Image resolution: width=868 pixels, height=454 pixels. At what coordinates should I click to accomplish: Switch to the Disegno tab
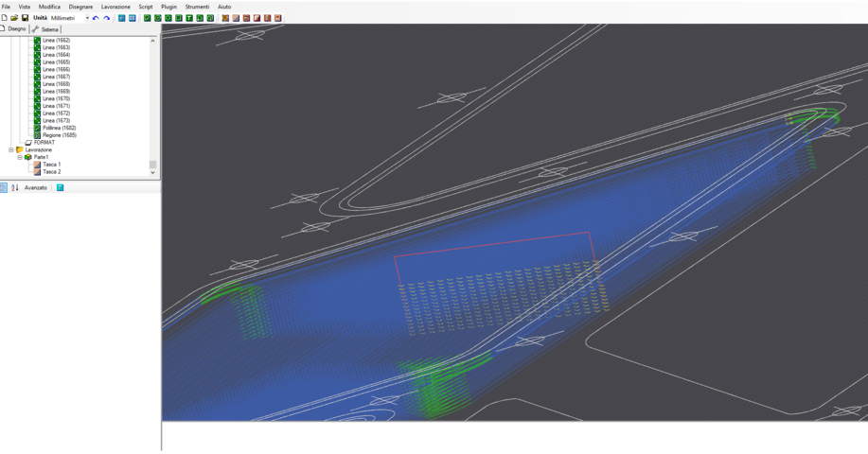[x=13, y=28]
